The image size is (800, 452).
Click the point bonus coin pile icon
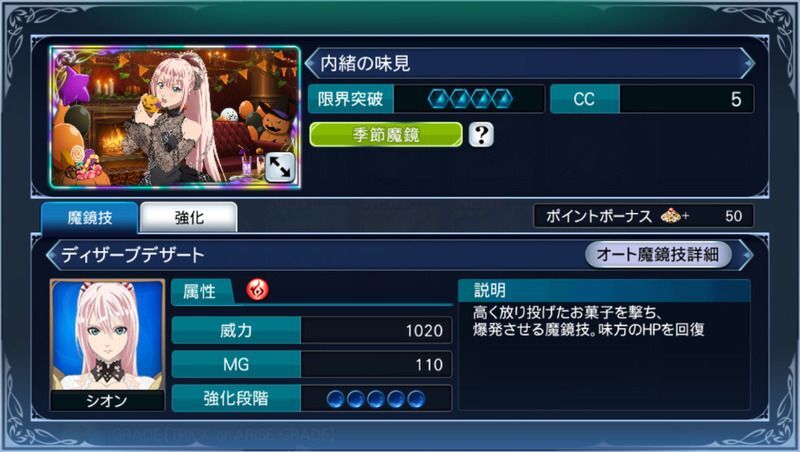(x=671, y=216)
